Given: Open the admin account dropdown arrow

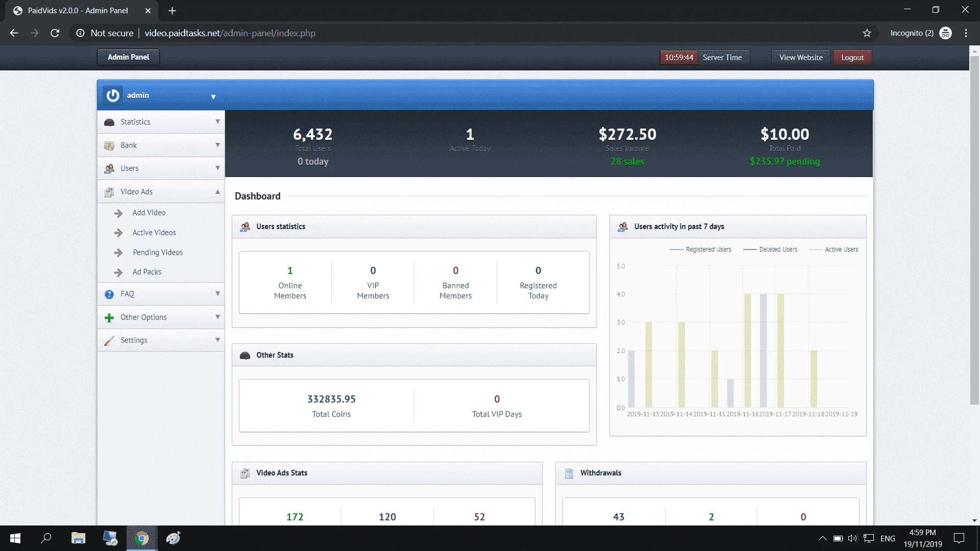Looking at the screenshot, I should coord(213,97).
